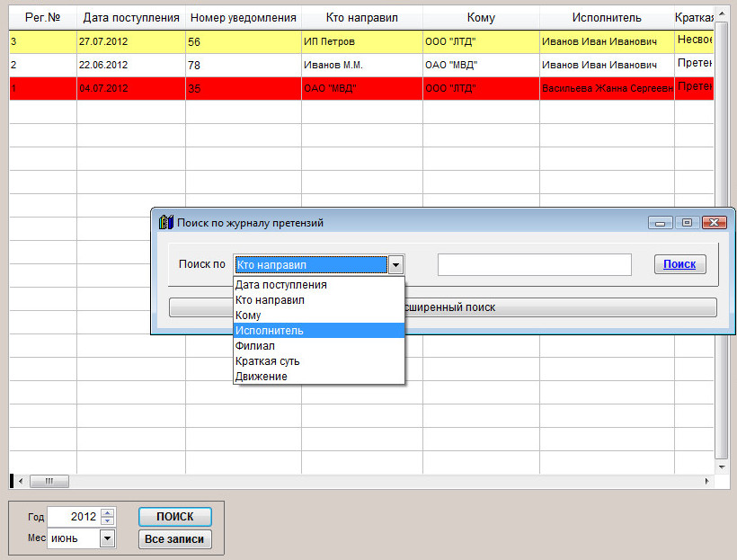
Task: Sort by 'Рег.№' column header
Action: pyautogui.click(x=43, y=18)
